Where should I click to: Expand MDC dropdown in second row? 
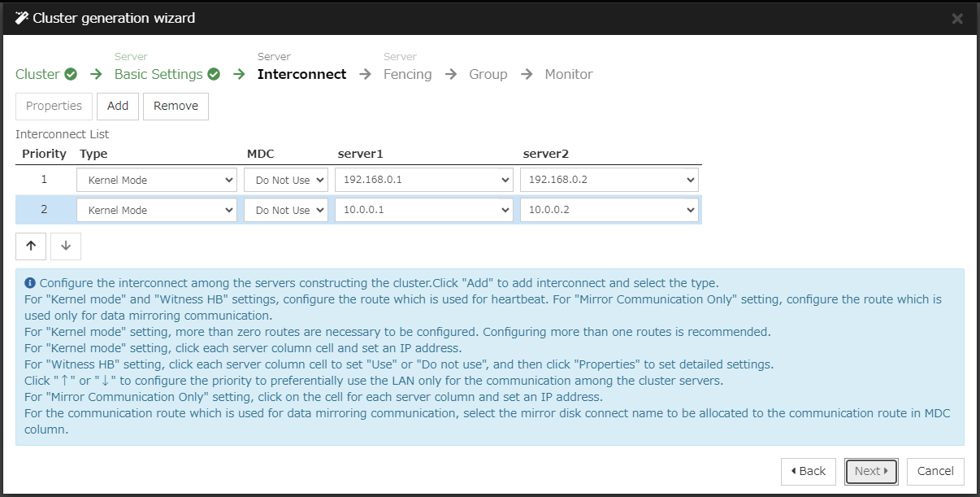[285, 210]
